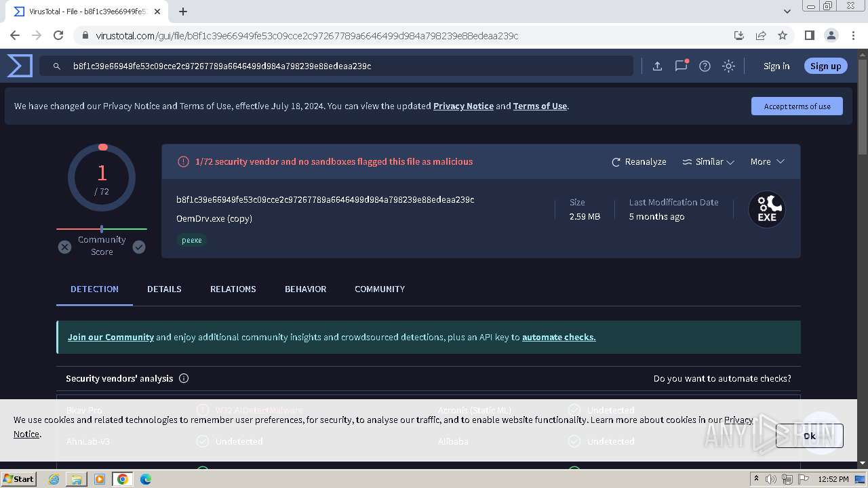Click the community score upvote check icon

[139, 247]
